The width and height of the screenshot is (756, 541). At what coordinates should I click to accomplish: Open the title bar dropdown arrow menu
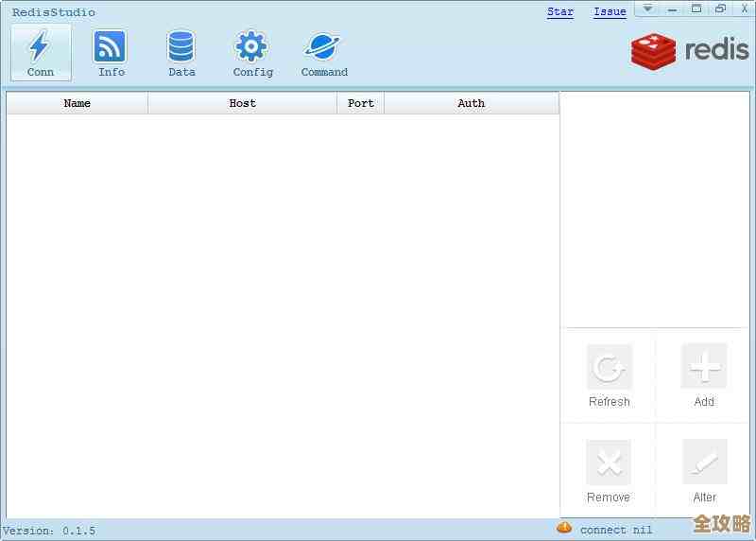point(648,9)
